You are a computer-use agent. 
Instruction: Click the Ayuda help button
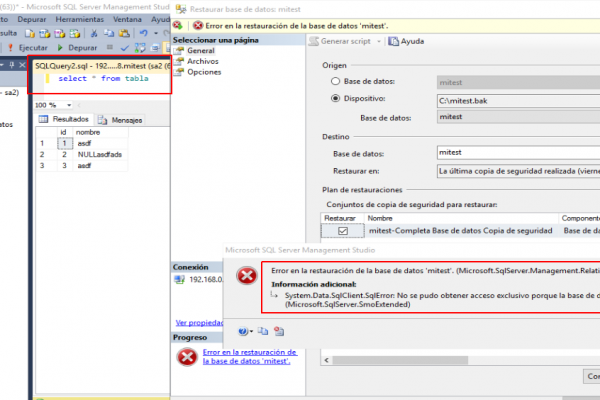406,41
